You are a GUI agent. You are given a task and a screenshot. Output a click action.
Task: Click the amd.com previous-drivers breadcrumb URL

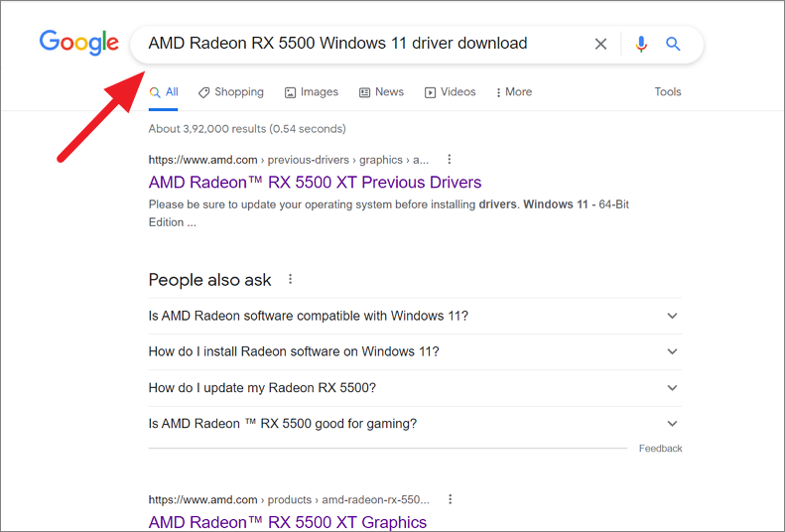pos(289,160)
